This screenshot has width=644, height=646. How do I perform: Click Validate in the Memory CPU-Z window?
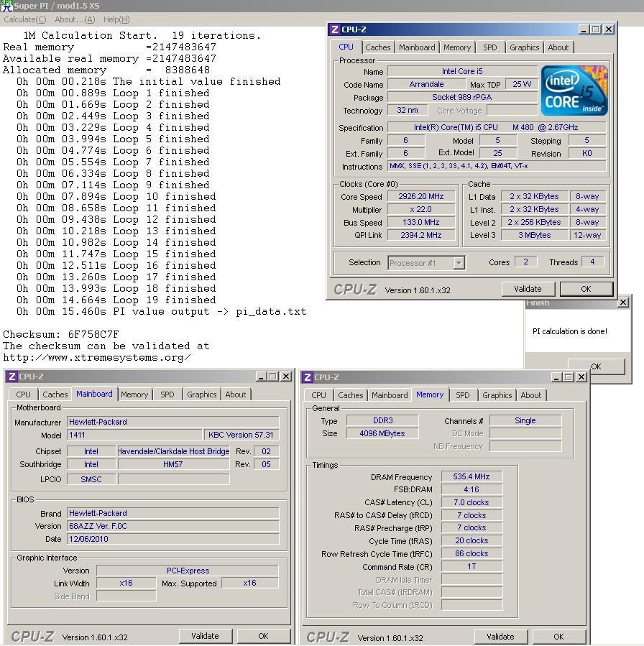click(501, 637)
